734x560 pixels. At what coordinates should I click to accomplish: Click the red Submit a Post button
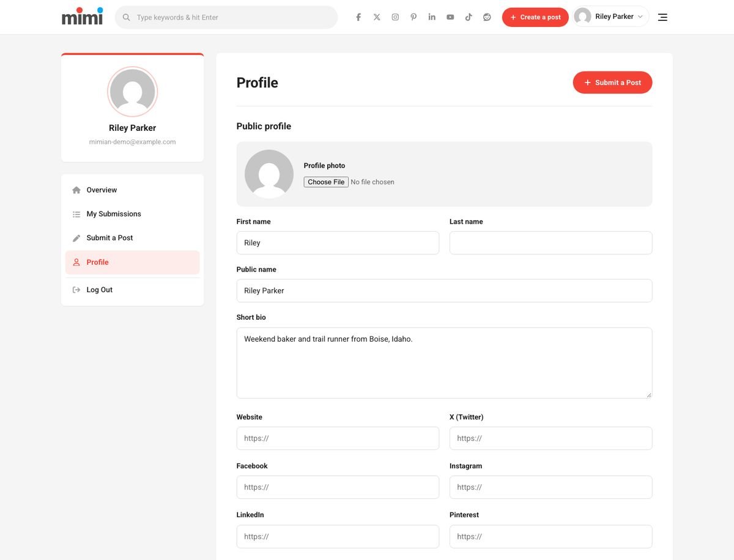point(612,83)
